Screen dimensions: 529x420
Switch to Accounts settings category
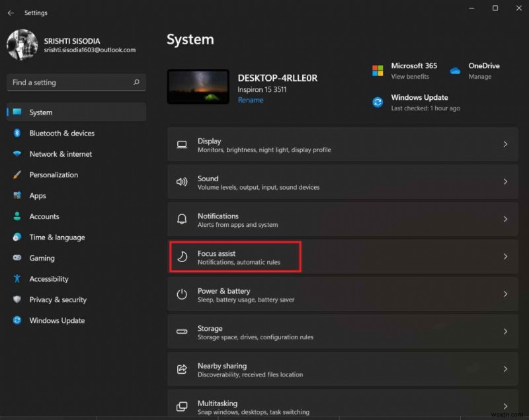tap(45, 216)
